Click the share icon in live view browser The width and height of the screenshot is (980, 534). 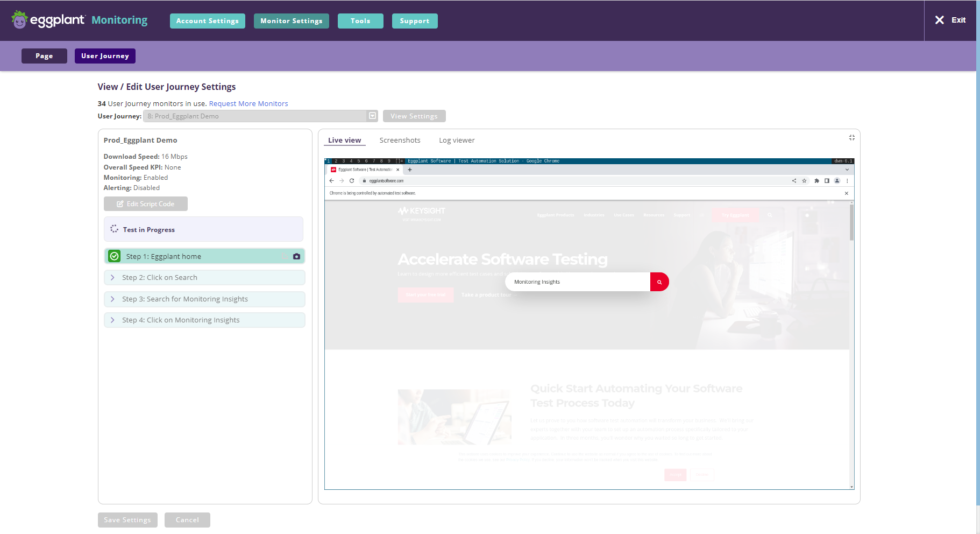[x=794, y=181]
